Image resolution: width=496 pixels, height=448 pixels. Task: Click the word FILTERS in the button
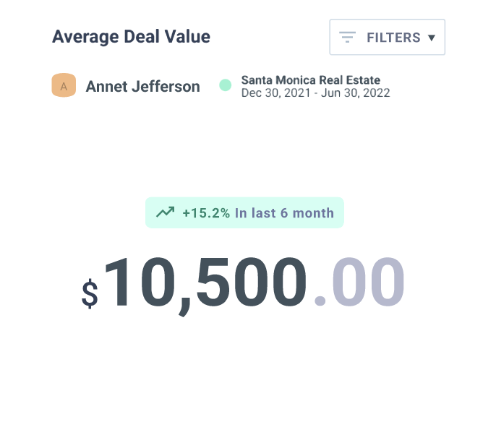tap(393, 38)
